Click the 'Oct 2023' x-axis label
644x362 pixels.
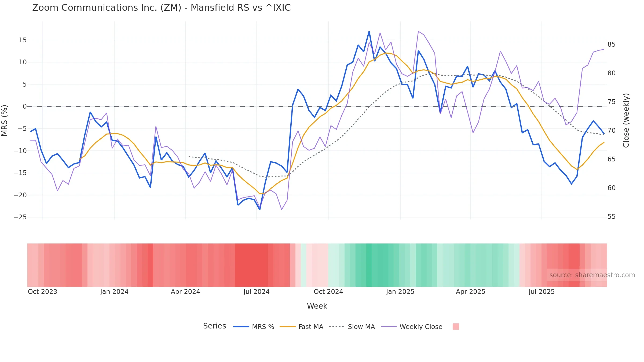(43, 292)
